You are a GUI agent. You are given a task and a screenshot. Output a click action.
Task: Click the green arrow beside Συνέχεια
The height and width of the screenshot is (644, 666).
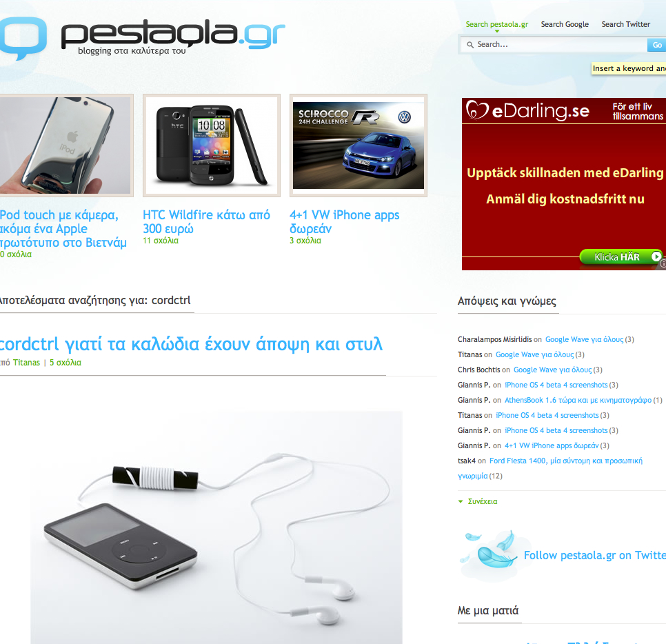click(461, 502)
